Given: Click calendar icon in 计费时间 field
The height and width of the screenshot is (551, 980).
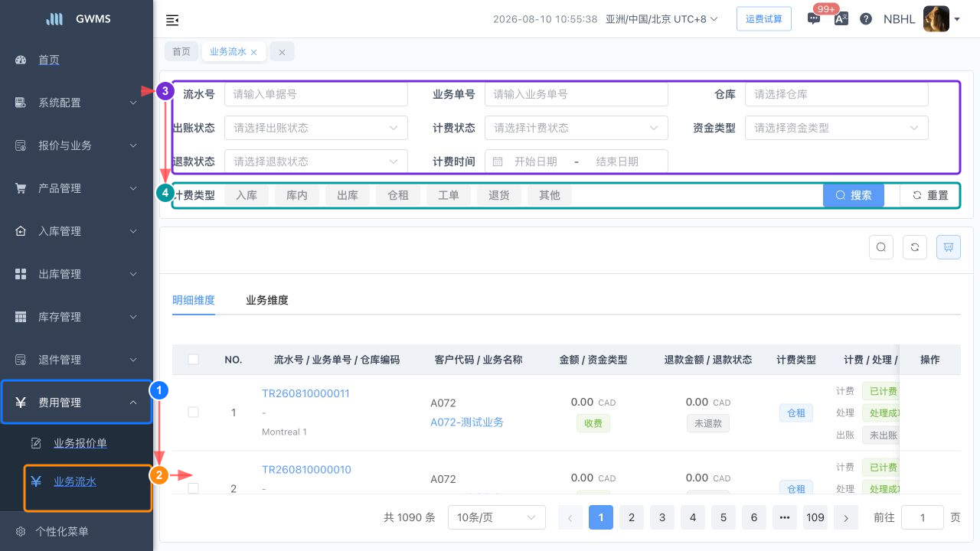Looking at the screenshot, I should pyautogui.click(x=498, y=161).
